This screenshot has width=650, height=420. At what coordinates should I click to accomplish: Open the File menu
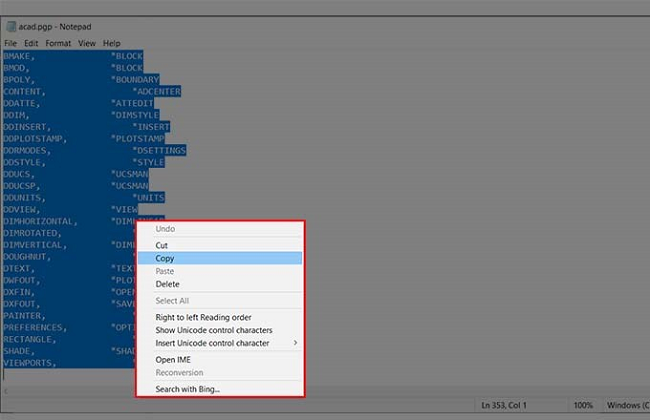10,43
